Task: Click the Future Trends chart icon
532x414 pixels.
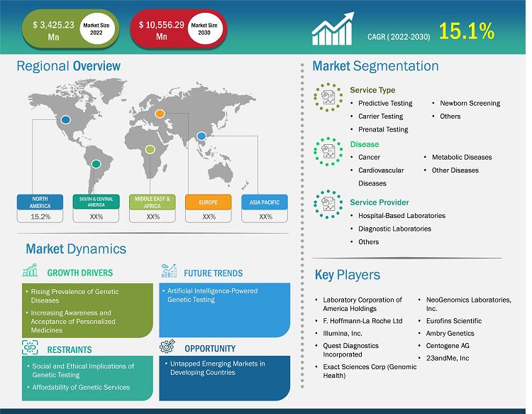Action: (169, 271)
